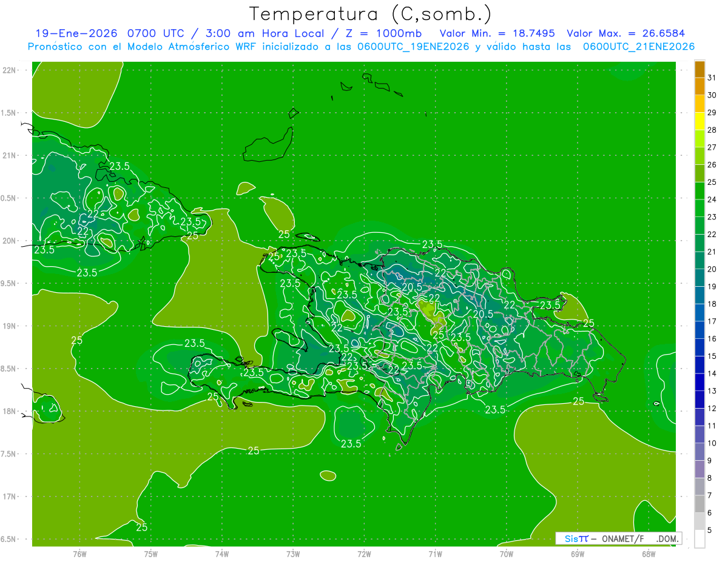Click the '31' label on the color scale
The height and width of the screenshot is (562, 728).
(712, 77)
